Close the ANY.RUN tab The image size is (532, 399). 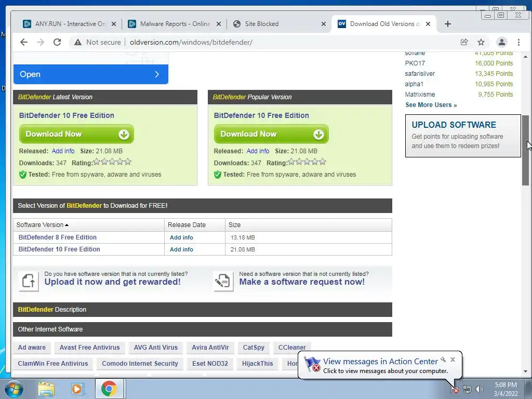(114, 24)
